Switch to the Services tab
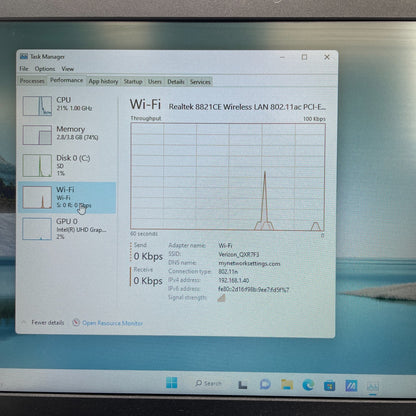The width and height of the screenshot is (416, 416). 200,82
